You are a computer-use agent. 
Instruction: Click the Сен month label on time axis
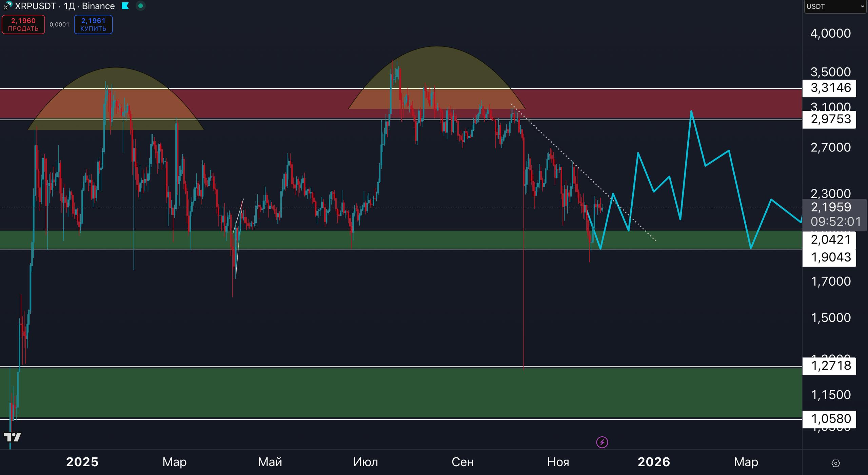[462, 462]
